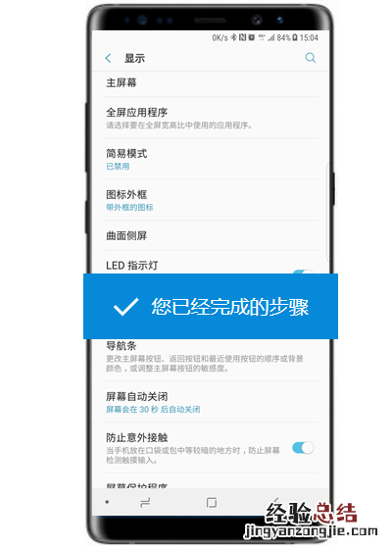Tap the 您已经完成的步骤 banner
Image resolution: width=392 pixels, height=549 pixels.
[211, 306]
